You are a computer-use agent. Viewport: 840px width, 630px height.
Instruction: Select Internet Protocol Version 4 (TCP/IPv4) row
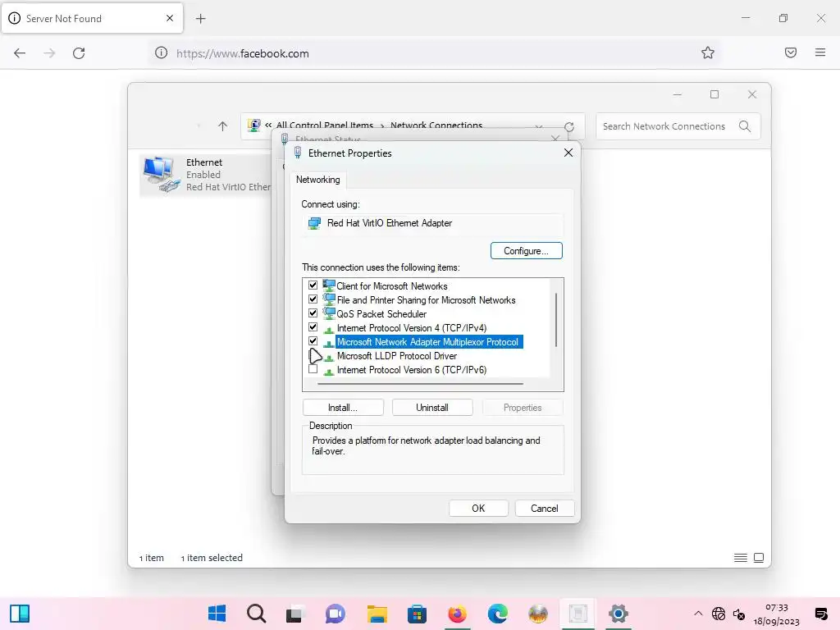coord(412,328)
